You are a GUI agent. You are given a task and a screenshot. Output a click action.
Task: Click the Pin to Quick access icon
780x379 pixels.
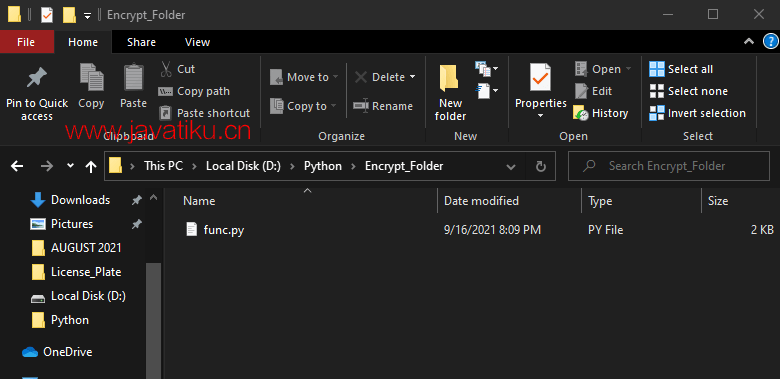[x=36, y=78]
